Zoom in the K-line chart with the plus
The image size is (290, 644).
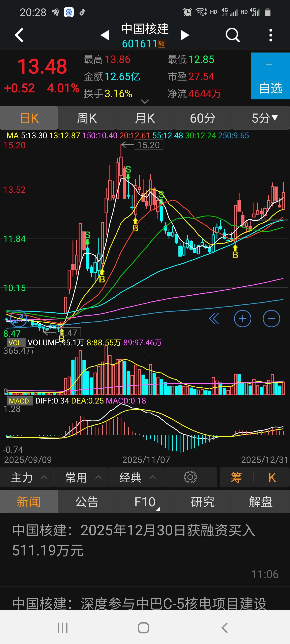[242, 319]
